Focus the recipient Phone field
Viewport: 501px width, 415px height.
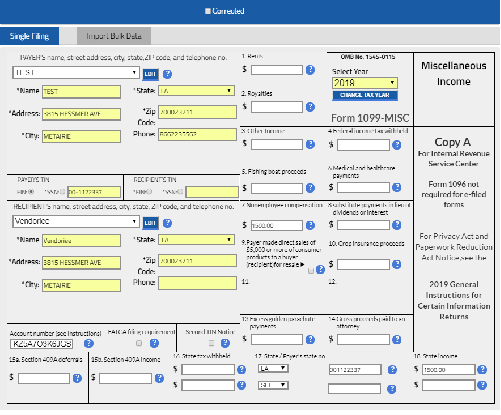pyautogui.click(x=197, y=283)
